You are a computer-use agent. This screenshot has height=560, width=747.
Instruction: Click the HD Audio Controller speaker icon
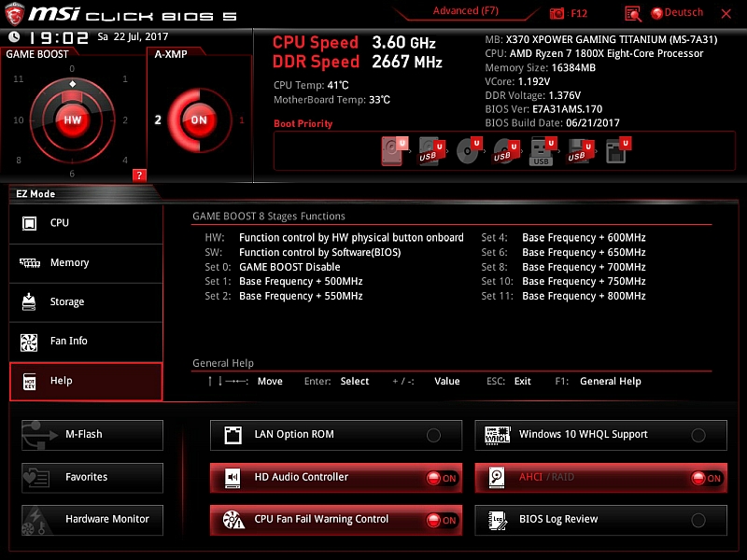tap(233, 478)
